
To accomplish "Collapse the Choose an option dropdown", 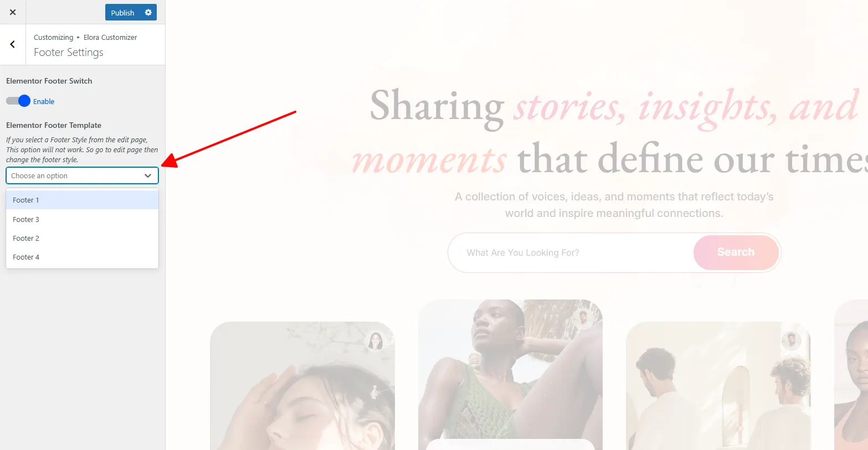I will pyautogui.click(x=82, y=175).
